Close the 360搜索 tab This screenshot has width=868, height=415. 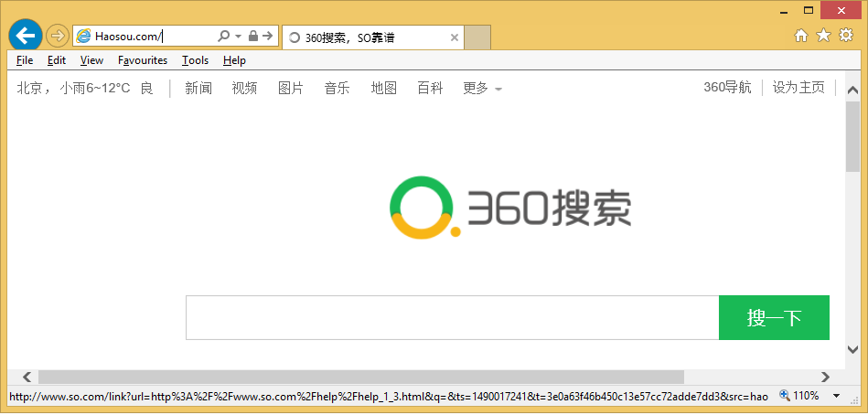[455, 37]
